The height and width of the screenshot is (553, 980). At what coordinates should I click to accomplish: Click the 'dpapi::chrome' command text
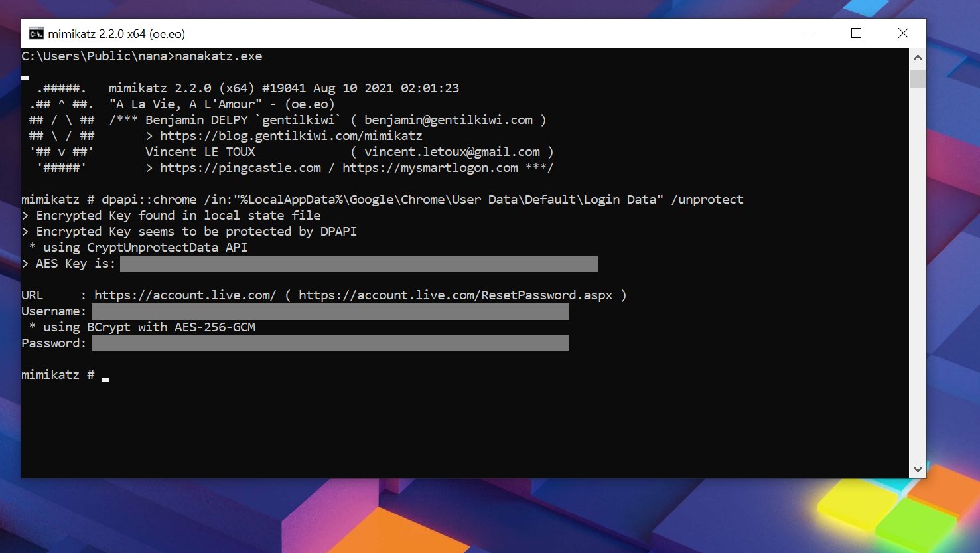[x=149, y=200]
